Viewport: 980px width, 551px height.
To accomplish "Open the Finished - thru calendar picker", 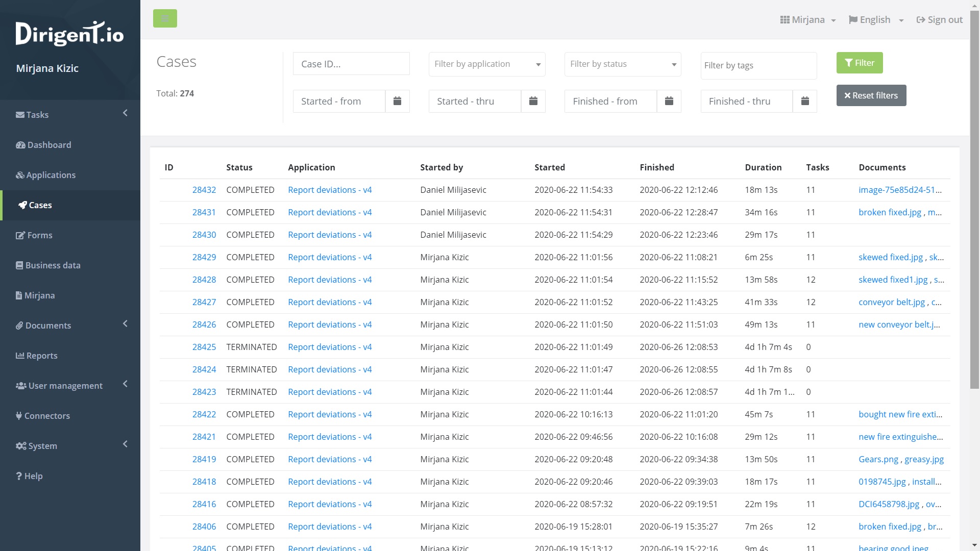I will [804, 101].
